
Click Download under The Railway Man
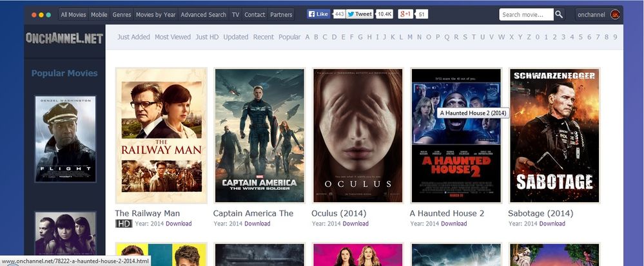179,223
